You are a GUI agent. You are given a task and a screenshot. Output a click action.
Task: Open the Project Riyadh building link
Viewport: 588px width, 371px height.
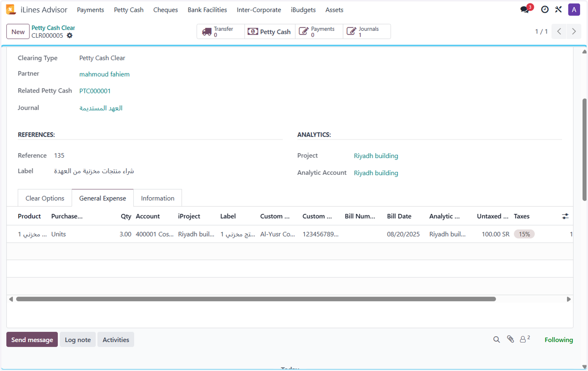376,156
